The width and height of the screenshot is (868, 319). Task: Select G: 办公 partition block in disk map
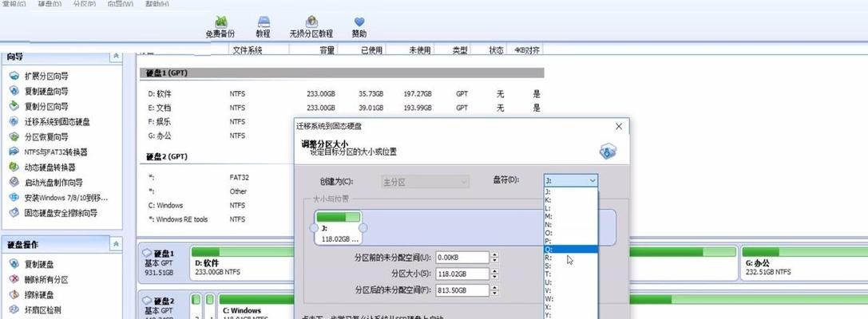(803, 262)
